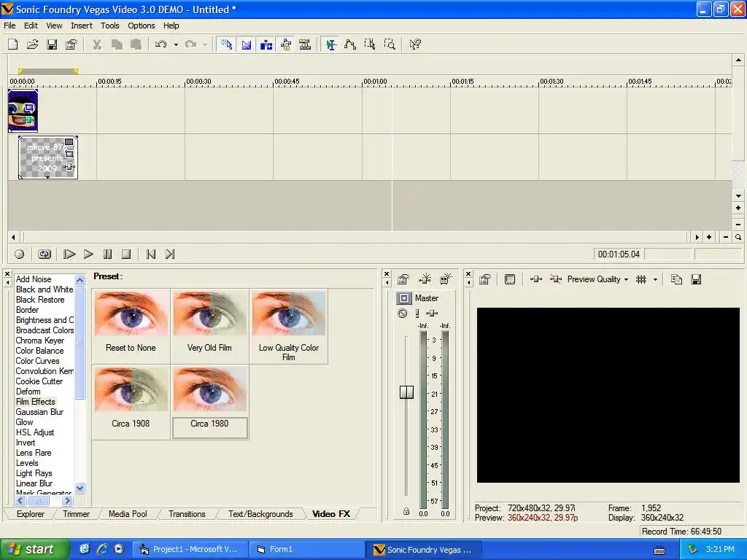Click the Undo arrow button

click(x=161, y=44)
